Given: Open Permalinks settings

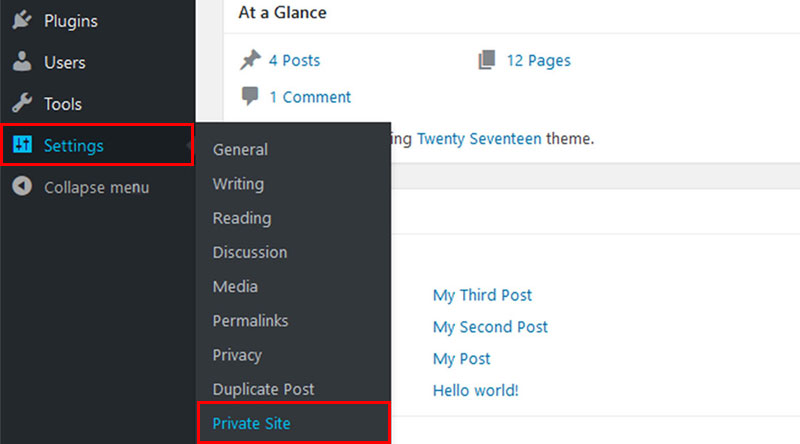Looking at the screenshot, I should (x=251, y=320).
